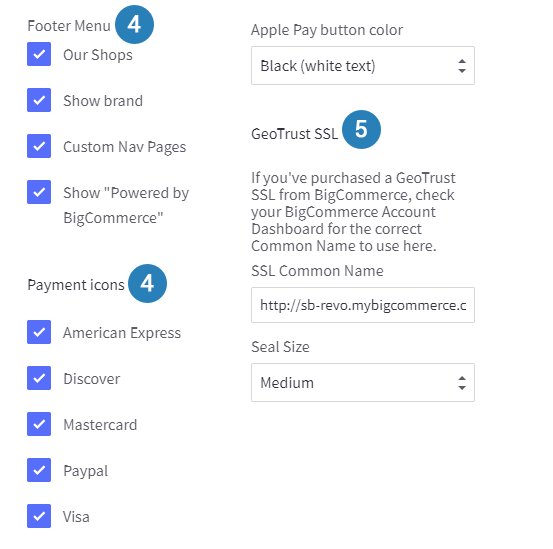Uncheck the Discover payment icon
553x549 pixels.
(39, 378)
